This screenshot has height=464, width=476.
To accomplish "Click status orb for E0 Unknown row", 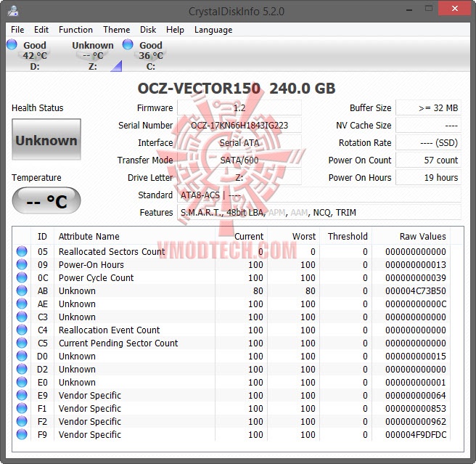I will 22,382.
